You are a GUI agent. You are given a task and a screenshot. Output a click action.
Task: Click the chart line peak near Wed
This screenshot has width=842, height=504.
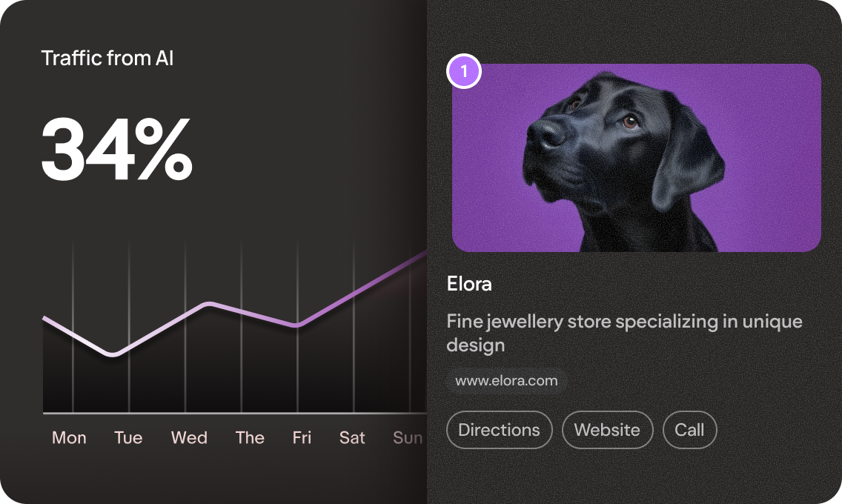[x=210, y=305]
